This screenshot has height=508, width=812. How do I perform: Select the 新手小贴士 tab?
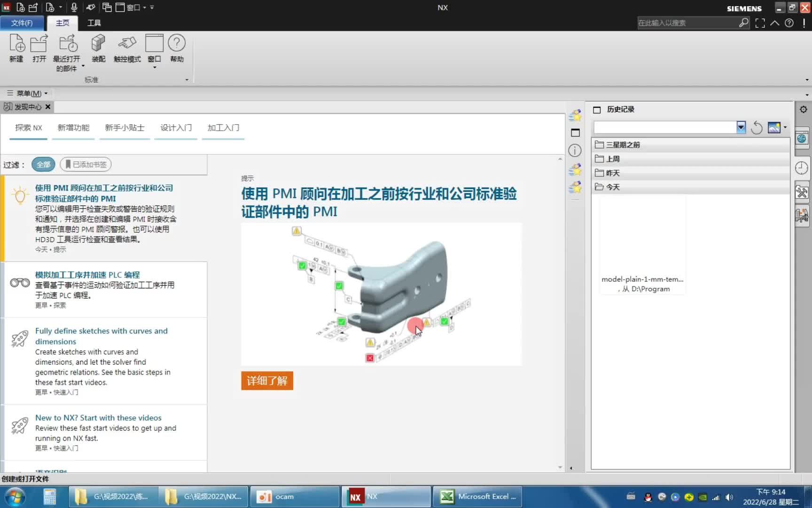pyautogui.click(x=125, y=128)
